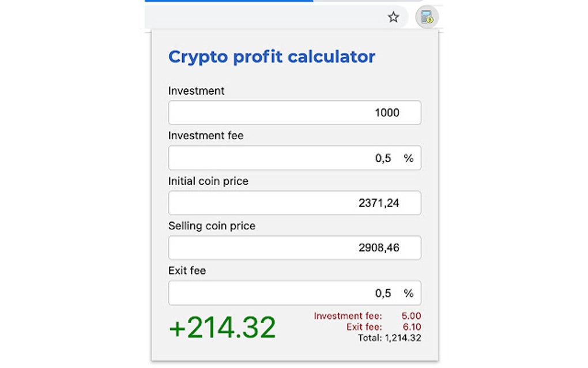This screenshot has width=588, height=368.
Task: Click the percent sign beside Investment fee
Action: [410, 157]
